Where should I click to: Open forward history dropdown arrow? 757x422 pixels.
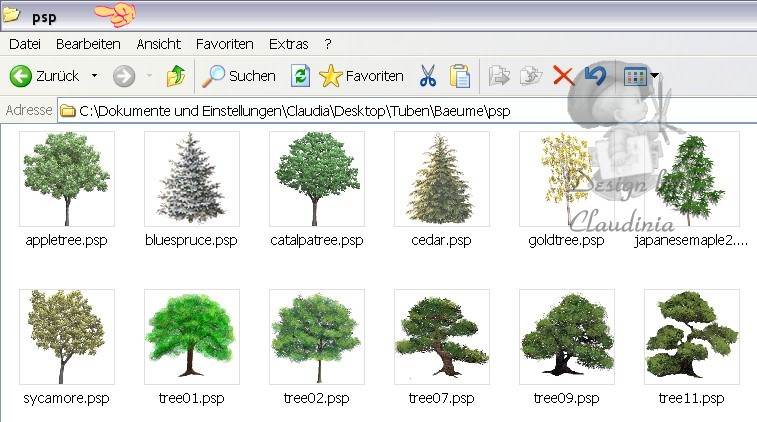tap(149, 76)
